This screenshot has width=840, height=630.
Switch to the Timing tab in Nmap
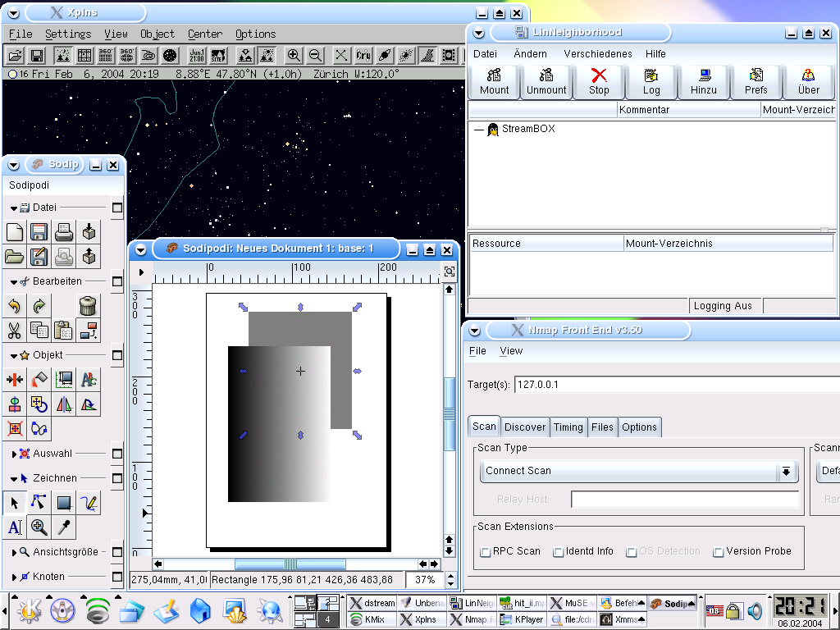point(568,427)
